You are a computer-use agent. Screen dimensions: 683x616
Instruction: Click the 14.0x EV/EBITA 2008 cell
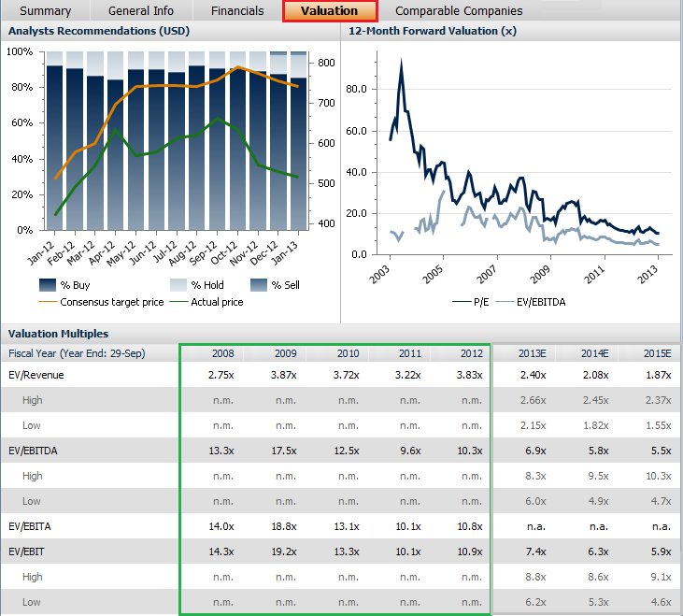(221, 526)
